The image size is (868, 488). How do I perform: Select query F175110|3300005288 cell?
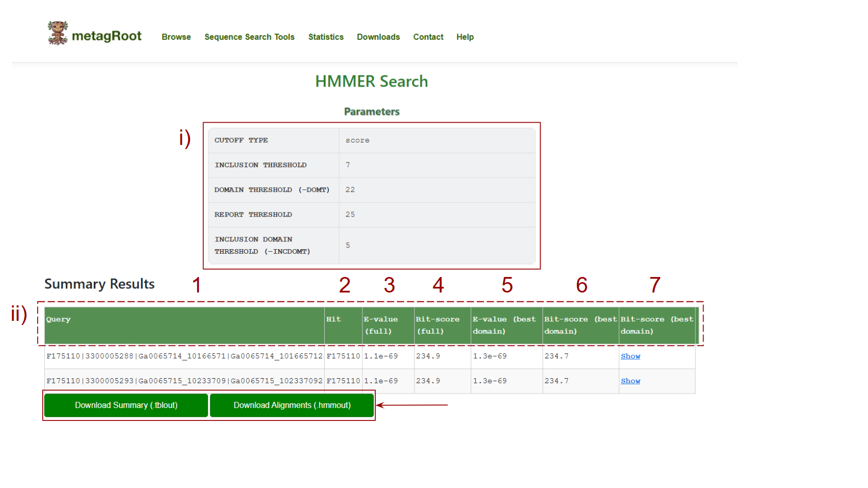point(185,356)
